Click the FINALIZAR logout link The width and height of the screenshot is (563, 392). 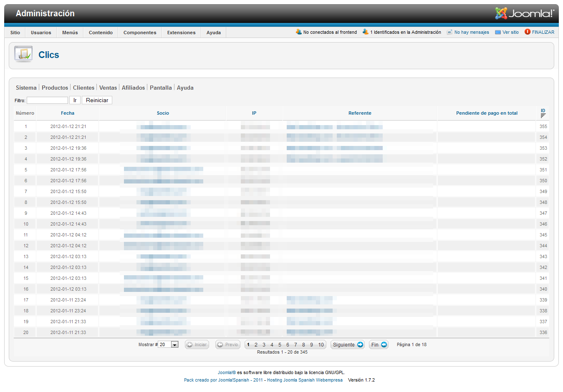click(543, 32)
